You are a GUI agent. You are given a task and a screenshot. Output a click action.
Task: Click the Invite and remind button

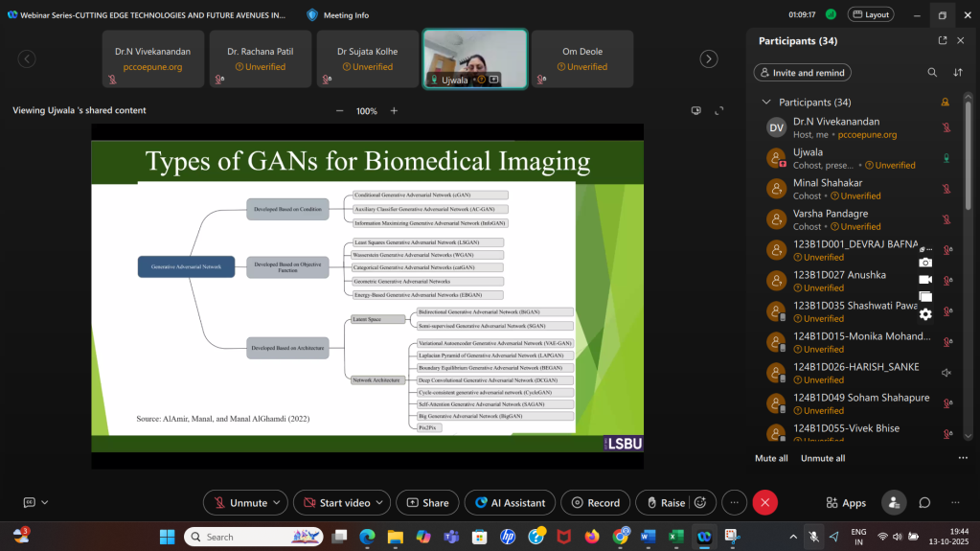[803, 73]
